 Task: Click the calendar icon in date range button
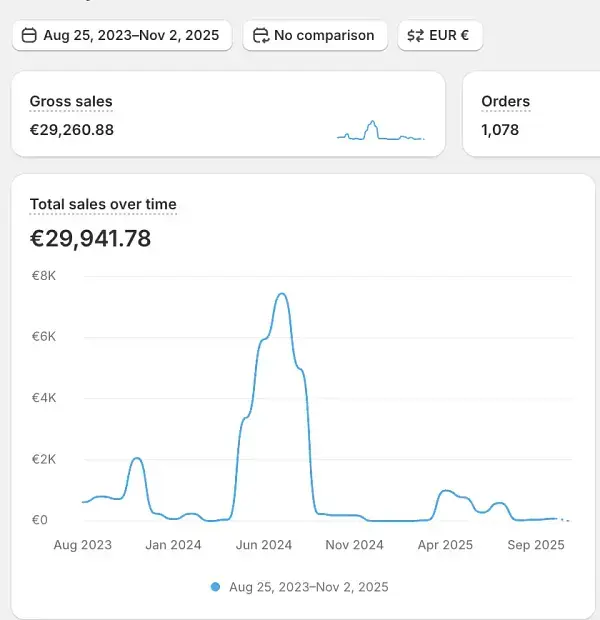[30, 36]
